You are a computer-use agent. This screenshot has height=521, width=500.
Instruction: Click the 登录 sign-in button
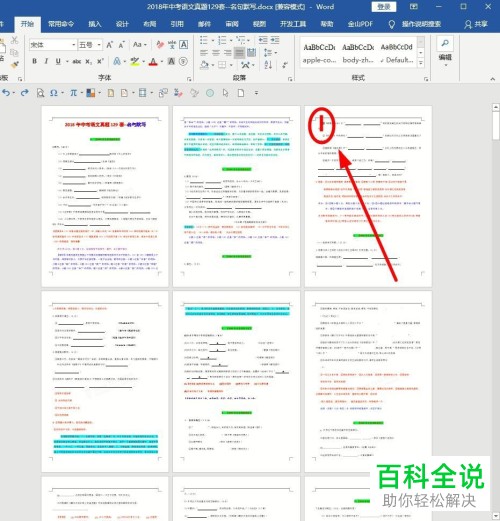[x=384, y=7]
